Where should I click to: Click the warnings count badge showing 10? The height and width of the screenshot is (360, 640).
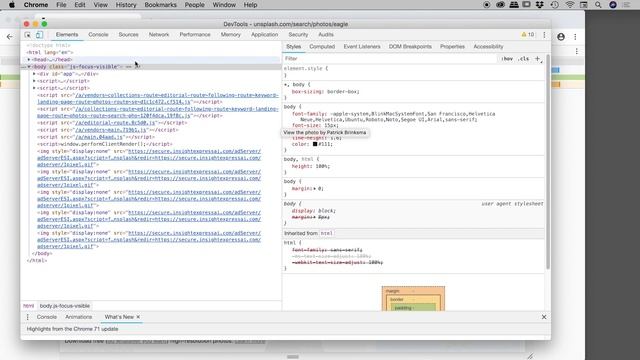click(x=528, y=35)
